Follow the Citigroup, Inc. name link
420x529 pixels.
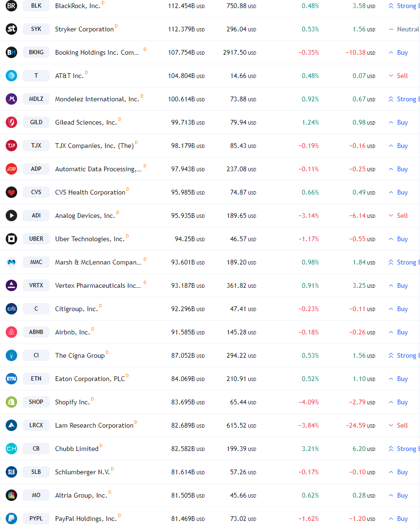77,309
